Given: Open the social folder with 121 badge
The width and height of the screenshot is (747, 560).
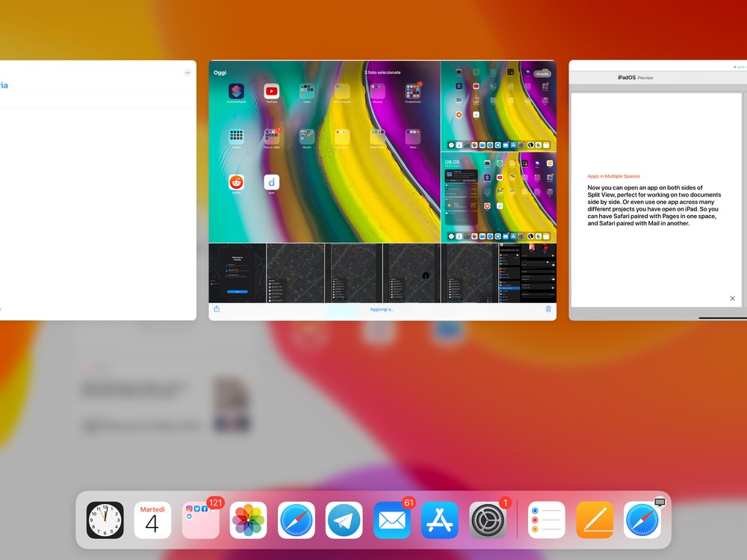Looking at the screenshot, I should (200, 520).
